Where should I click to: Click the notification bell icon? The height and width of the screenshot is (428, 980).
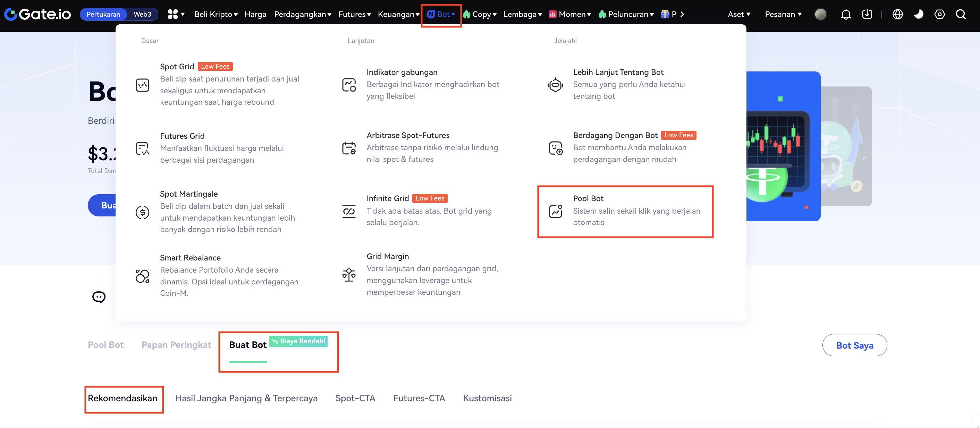(845, 15)
